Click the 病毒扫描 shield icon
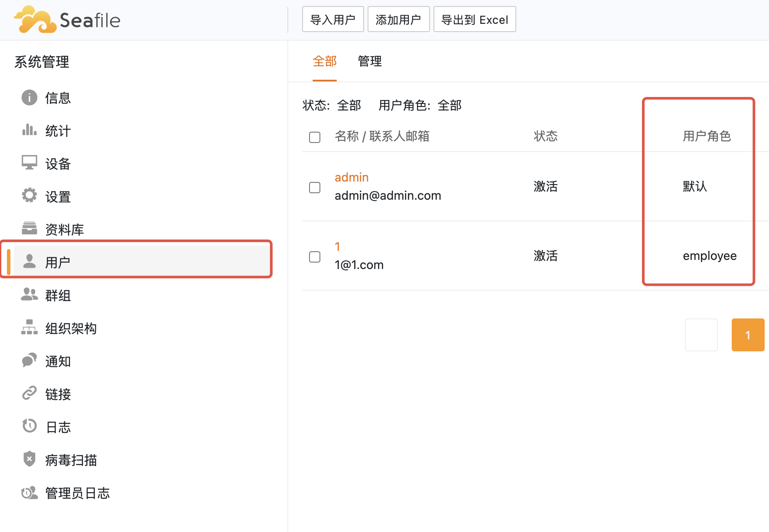The width and height of the screenshot is (769, 532). (x=29, y=459)
